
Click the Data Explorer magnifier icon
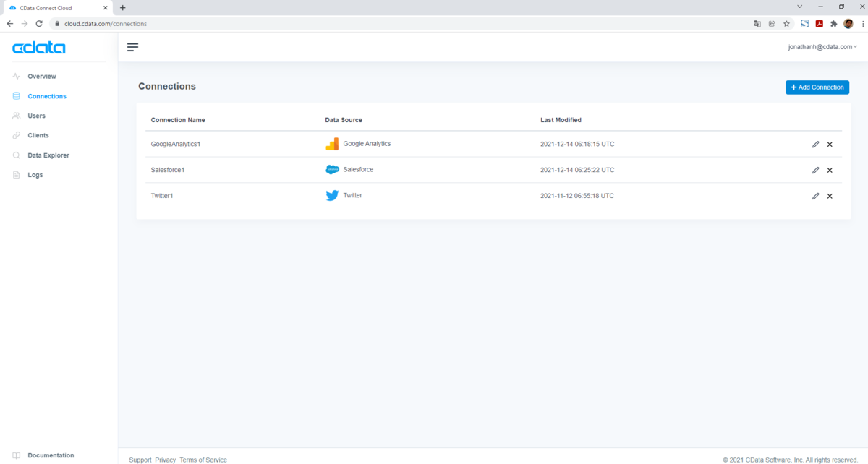pyautogui.click(x=17, y=155)
